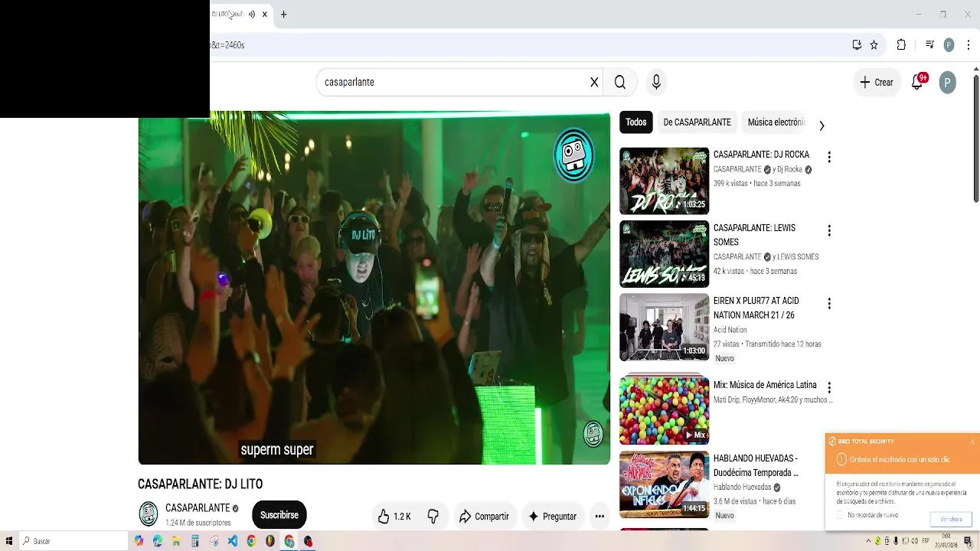
Task: Dislike the DJ LITO video
Action: (x=433, y=517)
